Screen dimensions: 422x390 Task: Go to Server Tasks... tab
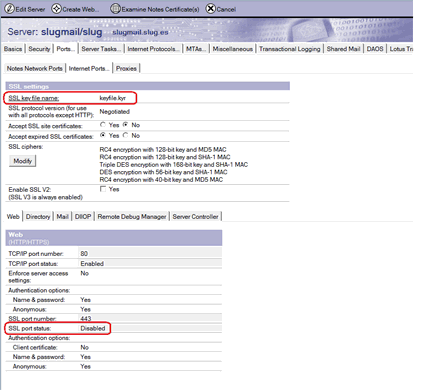click(x=101, y=49)
